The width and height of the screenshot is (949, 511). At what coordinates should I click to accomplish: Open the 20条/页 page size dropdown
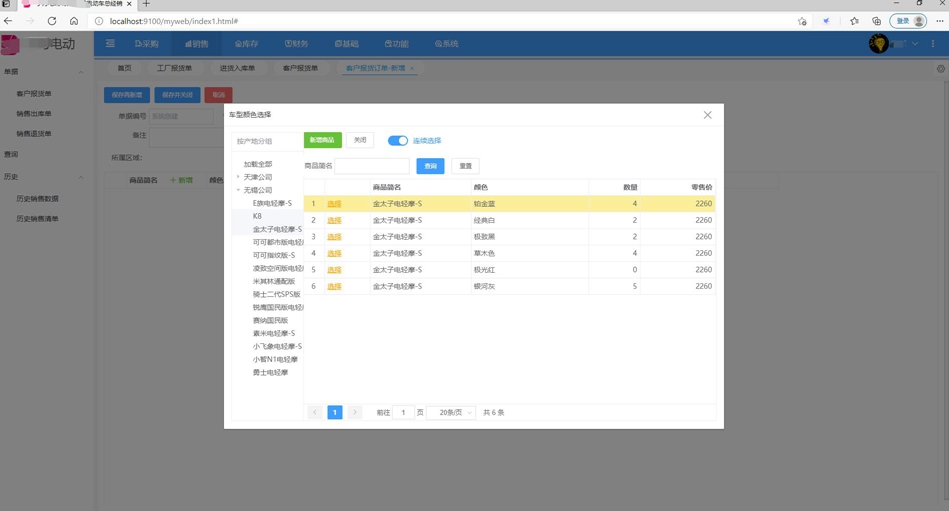(451, 412)
